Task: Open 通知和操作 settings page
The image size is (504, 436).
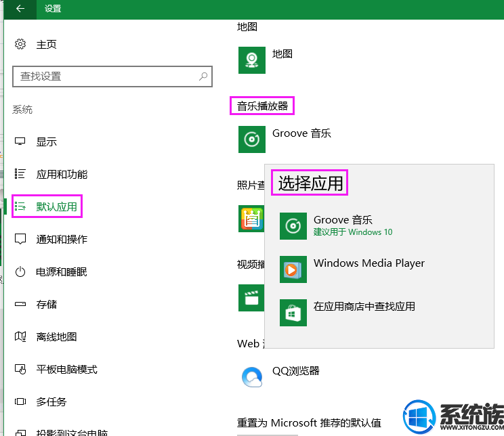Action: pos(62,239)
